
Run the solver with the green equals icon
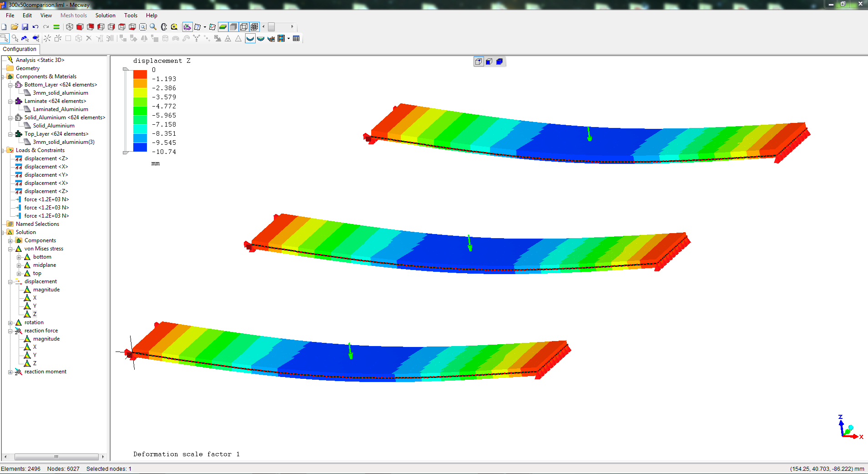click(x=56, y=27)
